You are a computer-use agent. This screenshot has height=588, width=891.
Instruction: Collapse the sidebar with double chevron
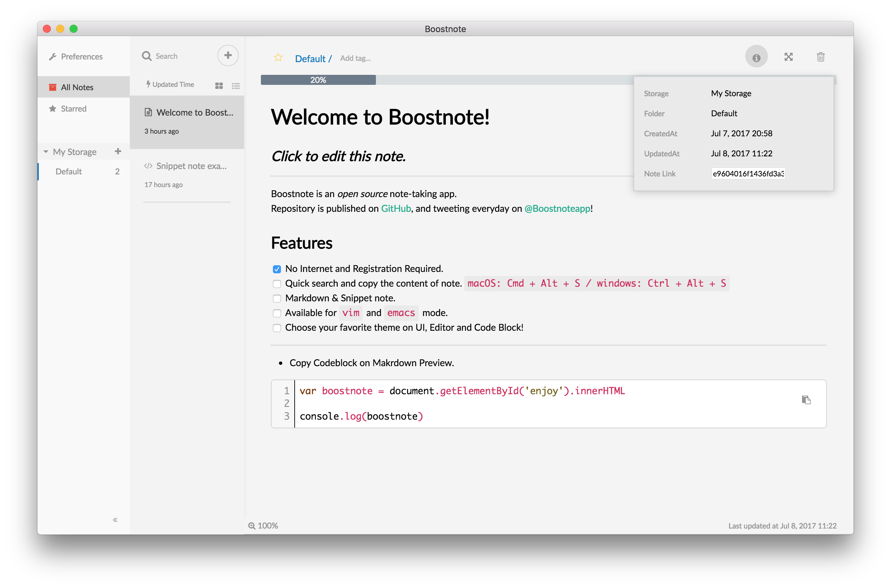(115, 520)
